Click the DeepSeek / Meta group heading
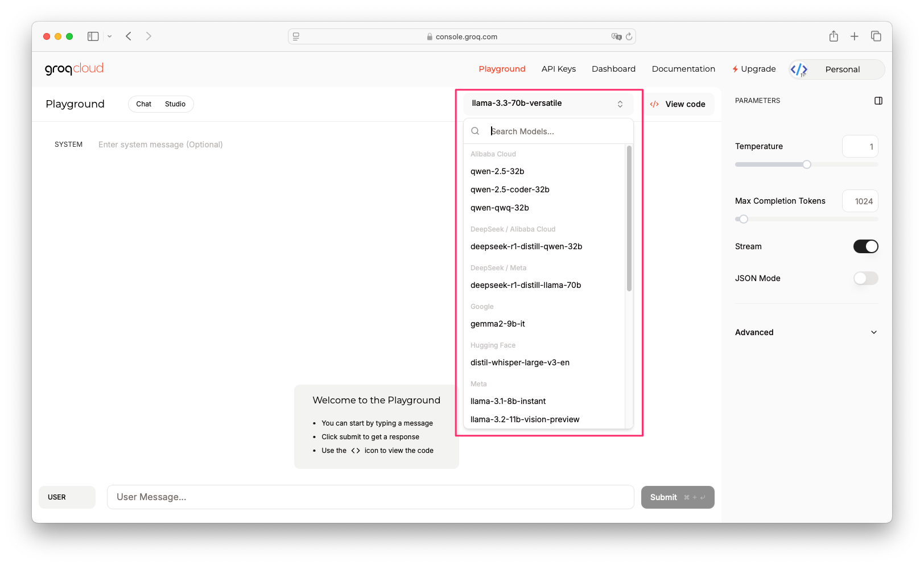This screenshot has width=924, height=565. (498, 268)
